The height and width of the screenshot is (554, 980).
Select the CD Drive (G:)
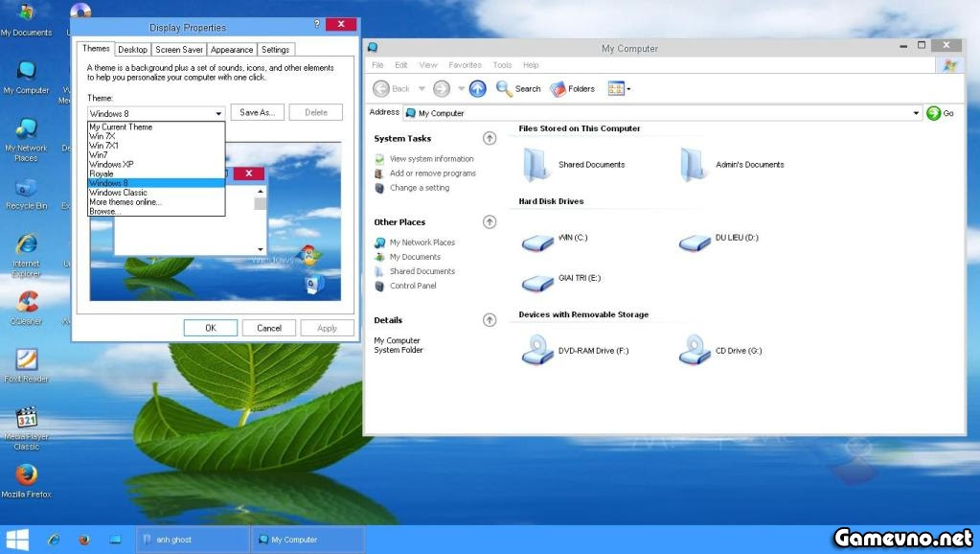click(x=720, y=349)
